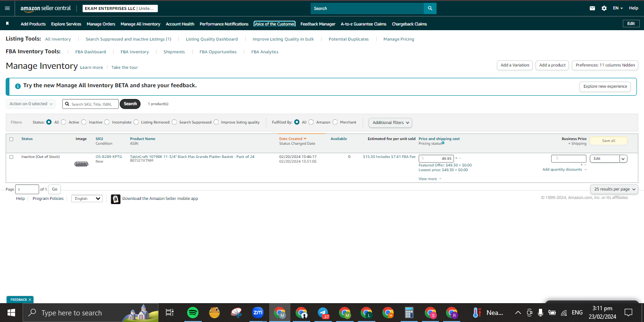Sort by the Date Created column

coord(293,139)
